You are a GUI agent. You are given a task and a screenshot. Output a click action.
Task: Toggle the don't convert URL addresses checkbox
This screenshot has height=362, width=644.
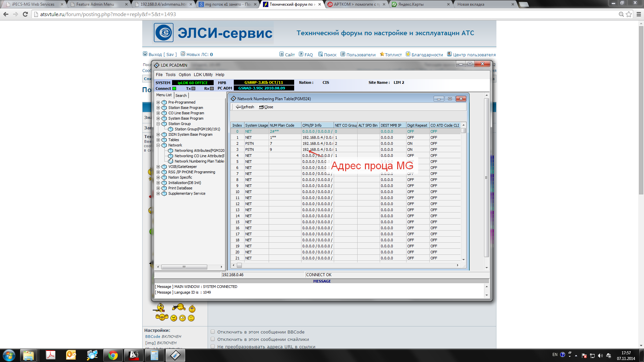click(213, 347)
